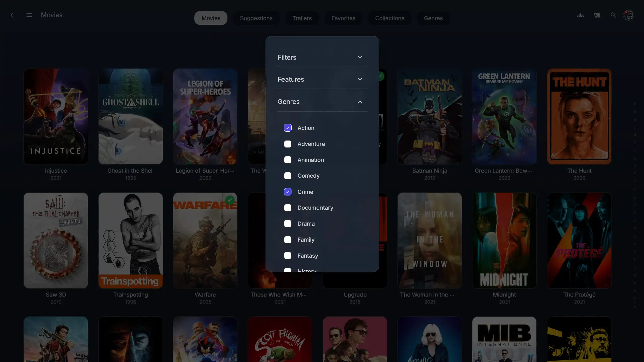Open the SyncPlay group icon
This screenshot has width=644, height=362.
pos(580,15)
